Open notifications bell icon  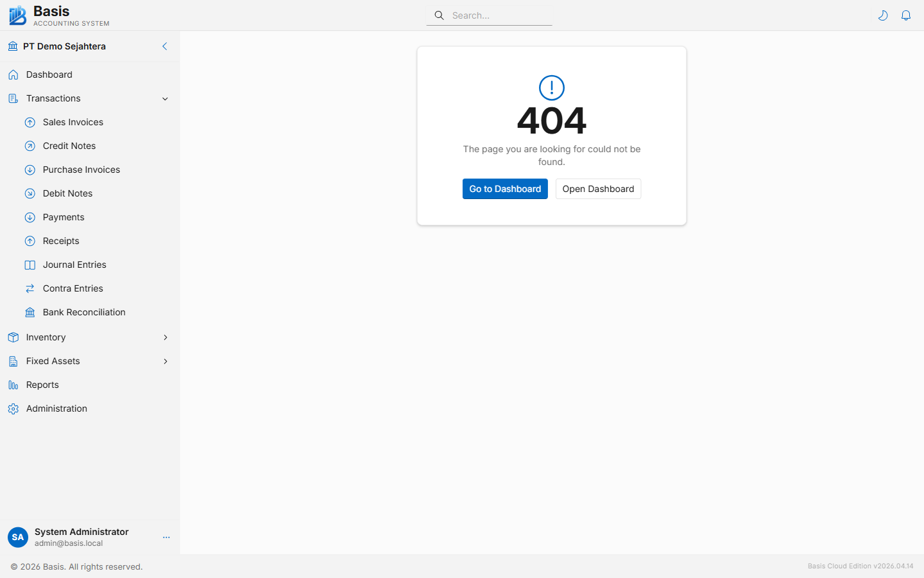click(x=906, y=15)
